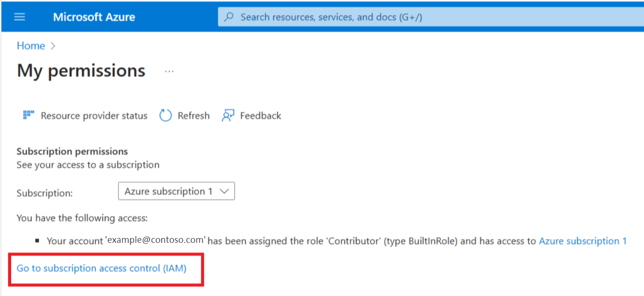Image resolution: width=644 pixels, height=296 pixels.
Task: Select the Resource provider status label
Action: 94,115
